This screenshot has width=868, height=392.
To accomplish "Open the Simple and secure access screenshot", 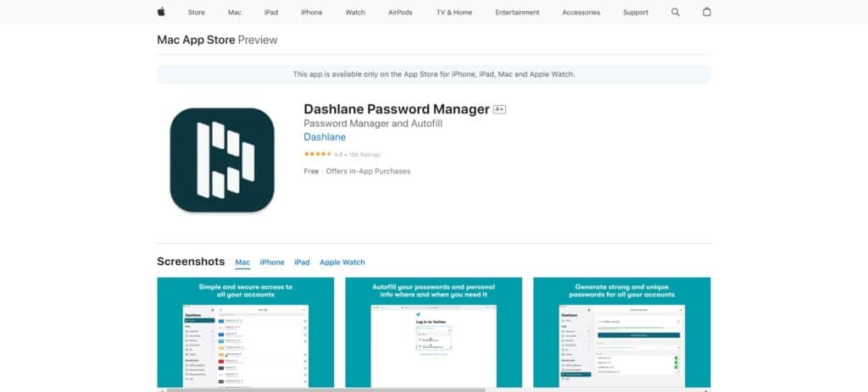I will tap(246, 333).
